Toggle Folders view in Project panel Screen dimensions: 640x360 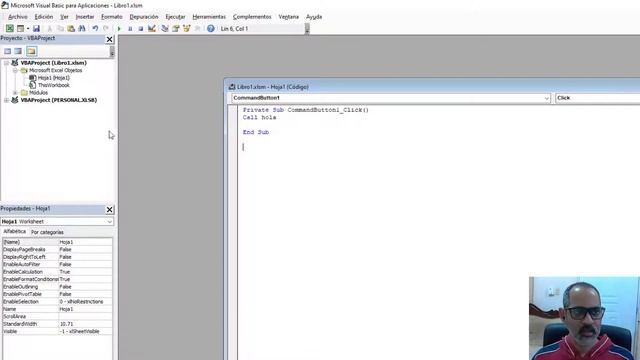pyautogui.click(x=31, y=51)
